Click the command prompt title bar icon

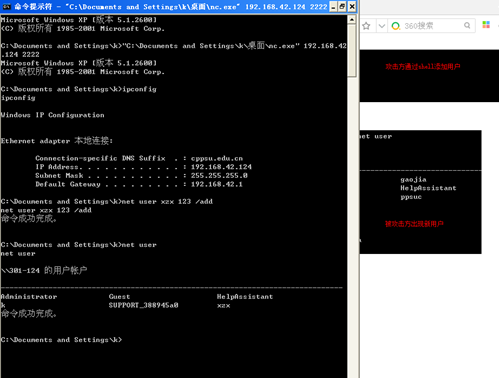pyautogui.click(x=7, y=6)
